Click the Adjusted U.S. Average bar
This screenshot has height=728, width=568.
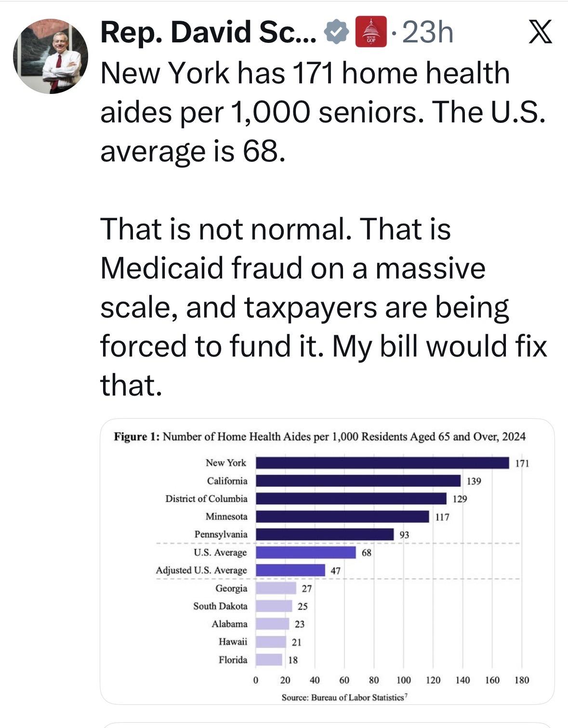point(291,570)
